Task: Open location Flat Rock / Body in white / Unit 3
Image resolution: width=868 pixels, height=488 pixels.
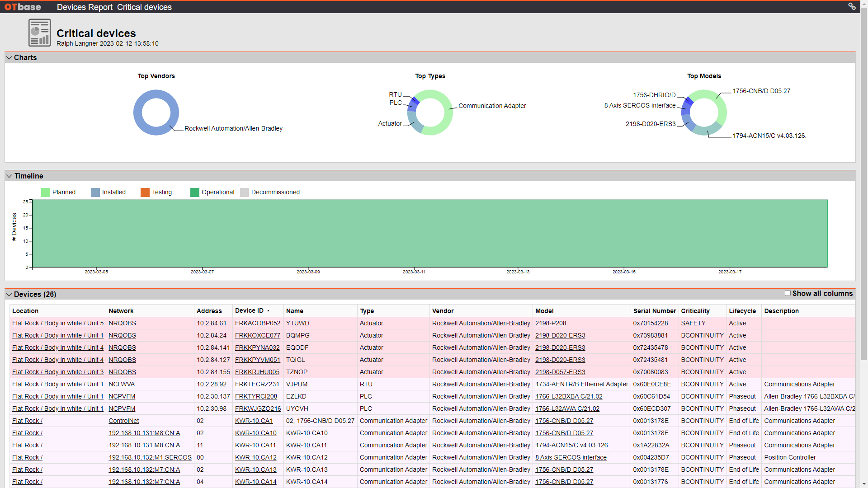Action: (58, 372)
